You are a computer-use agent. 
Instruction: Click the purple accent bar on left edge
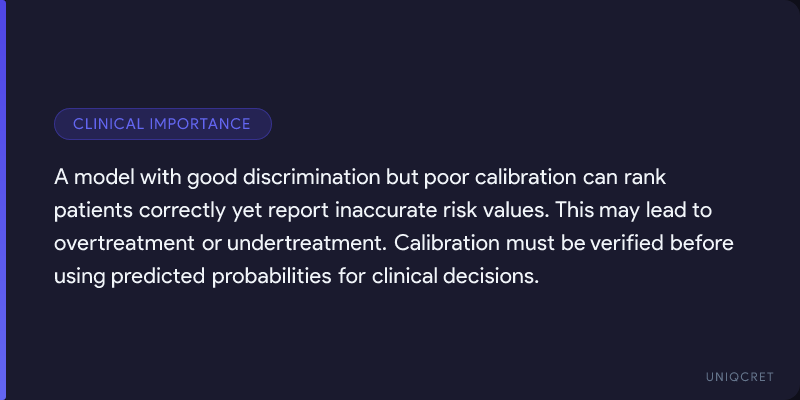[x=3, y=200]
